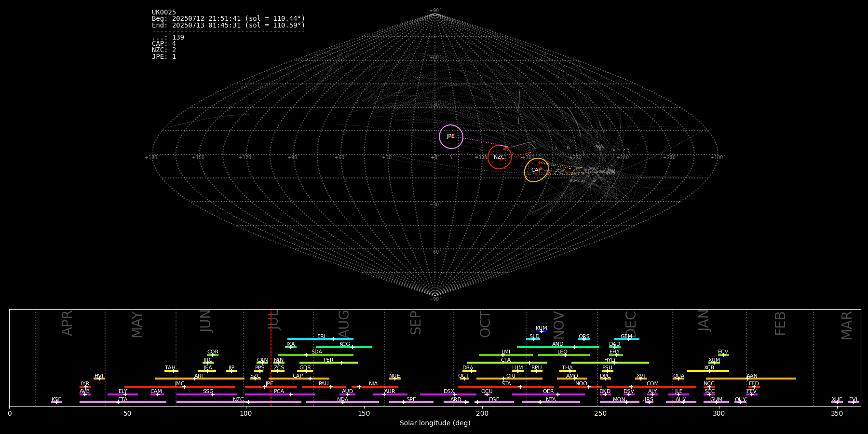
Task: Click the red PAU shower bar
Action: (324, 386)
